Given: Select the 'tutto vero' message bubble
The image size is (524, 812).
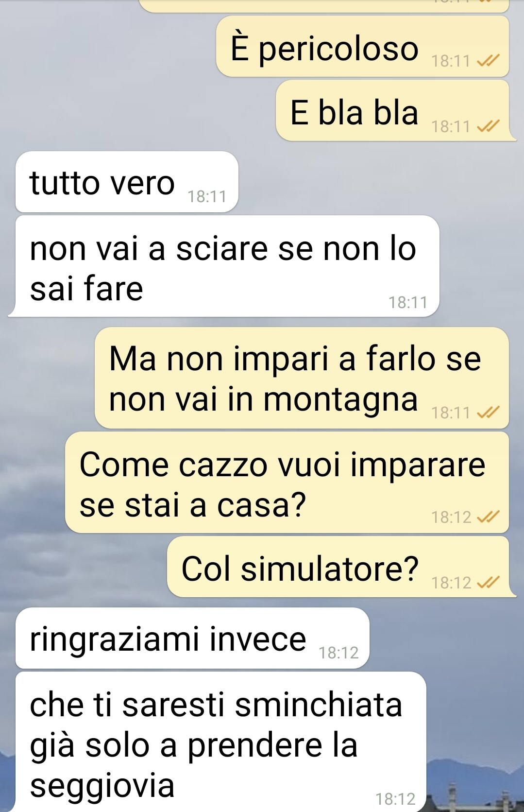Looking at the screenshot, I should pos(127,182).
